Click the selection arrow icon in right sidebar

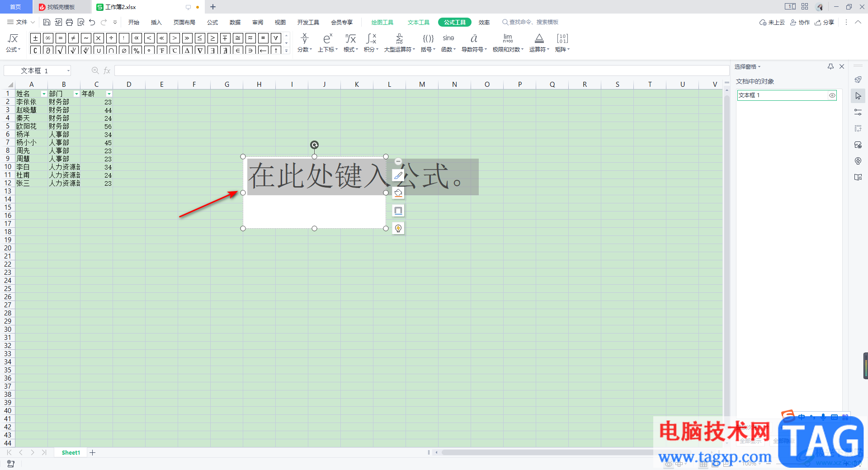point(858,96)
